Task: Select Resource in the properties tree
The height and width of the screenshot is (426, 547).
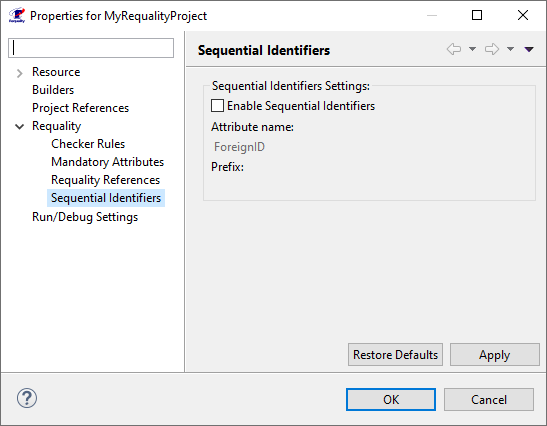Action: coord(56,72)
